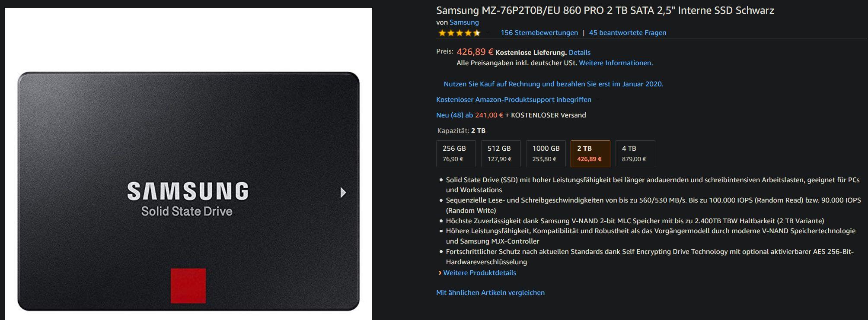Click Mit ähnlichen Artikeln vergleichen
Image resolution: width=868 pixels, height=320 pixels.
click(x=490, y=293)
